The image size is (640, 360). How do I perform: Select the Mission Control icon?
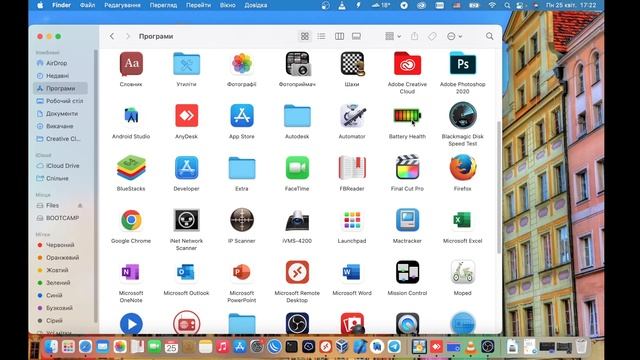(407, 272)
